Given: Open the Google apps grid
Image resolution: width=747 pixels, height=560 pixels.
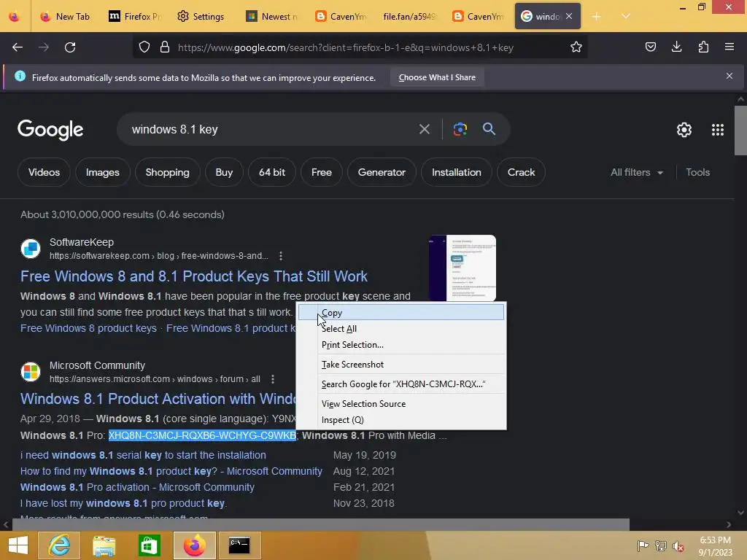Looking at the screenshot, I should (x=718, y=130).
